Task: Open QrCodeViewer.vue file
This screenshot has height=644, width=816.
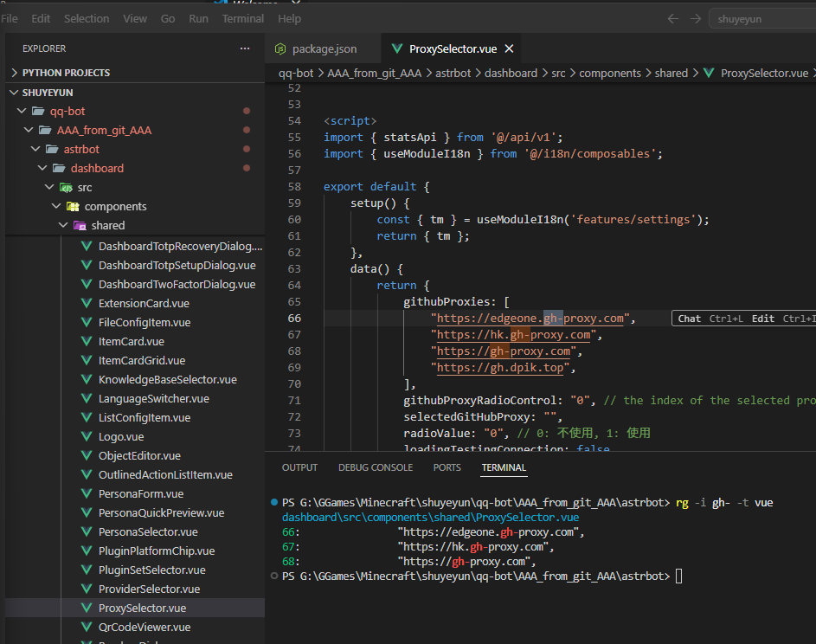Action: tap(145, 628)
